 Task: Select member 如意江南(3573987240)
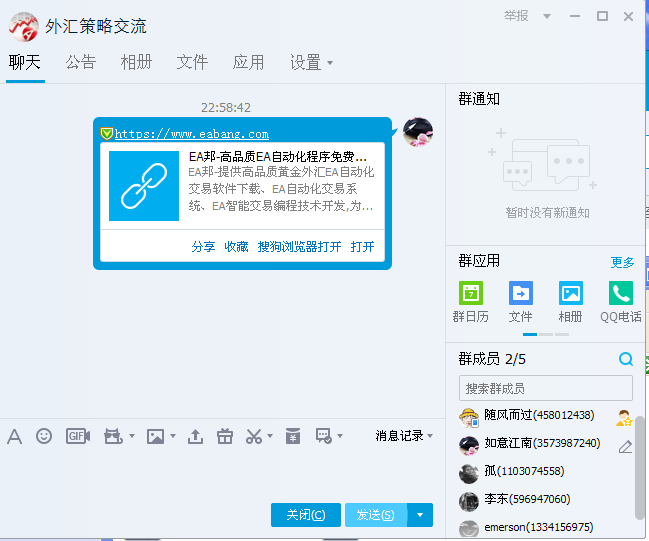click(x=546, y=445)
